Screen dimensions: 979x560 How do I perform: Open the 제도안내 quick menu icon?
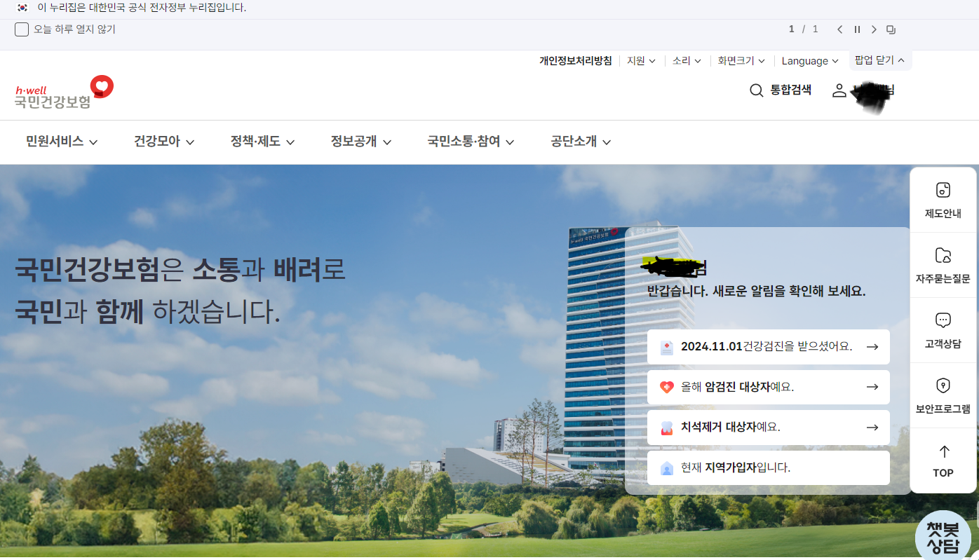click(x=943, y=190)
